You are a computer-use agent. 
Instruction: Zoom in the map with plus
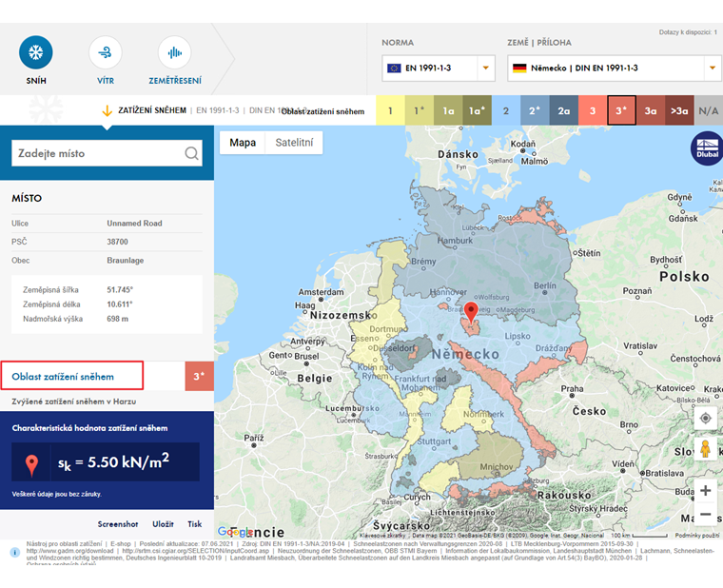click(705, 490)
